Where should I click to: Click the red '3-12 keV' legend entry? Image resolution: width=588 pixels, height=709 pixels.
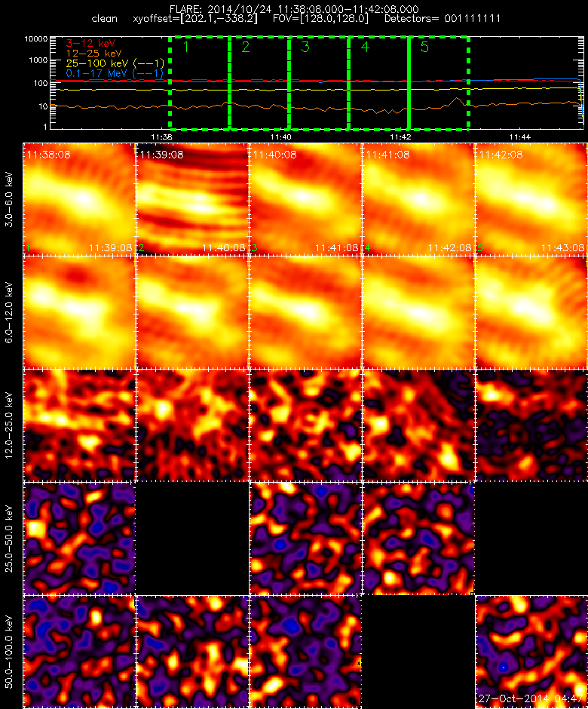pos(91,44)
